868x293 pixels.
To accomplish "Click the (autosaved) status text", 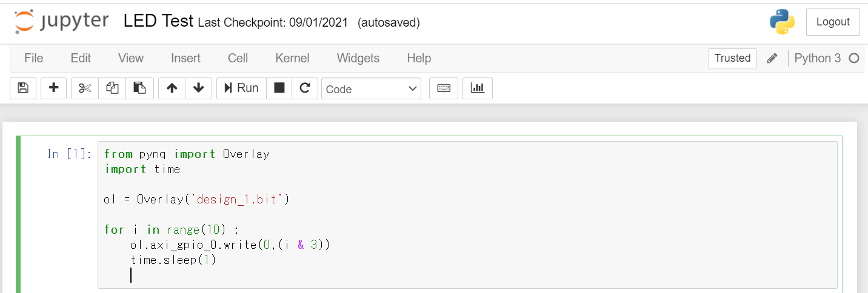I will 389,22.
